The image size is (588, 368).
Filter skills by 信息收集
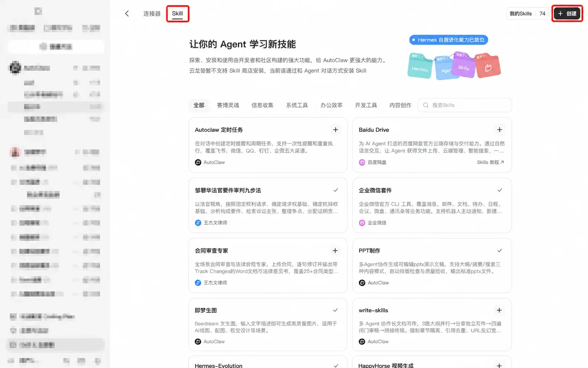coord(262,105)
